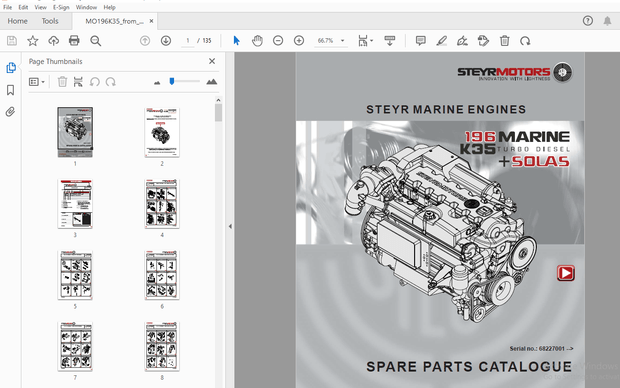Select the highlighter pen tool

[x=442, y=41]
